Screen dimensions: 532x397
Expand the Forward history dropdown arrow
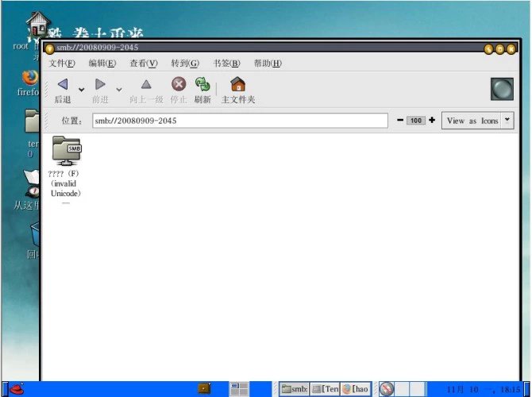(x=119, y=90)
